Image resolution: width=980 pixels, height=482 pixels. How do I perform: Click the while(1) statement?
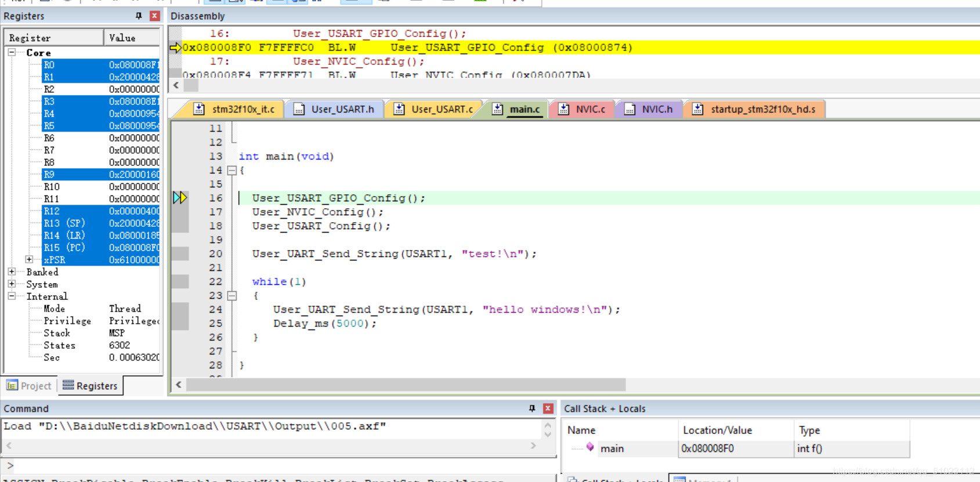279,282
